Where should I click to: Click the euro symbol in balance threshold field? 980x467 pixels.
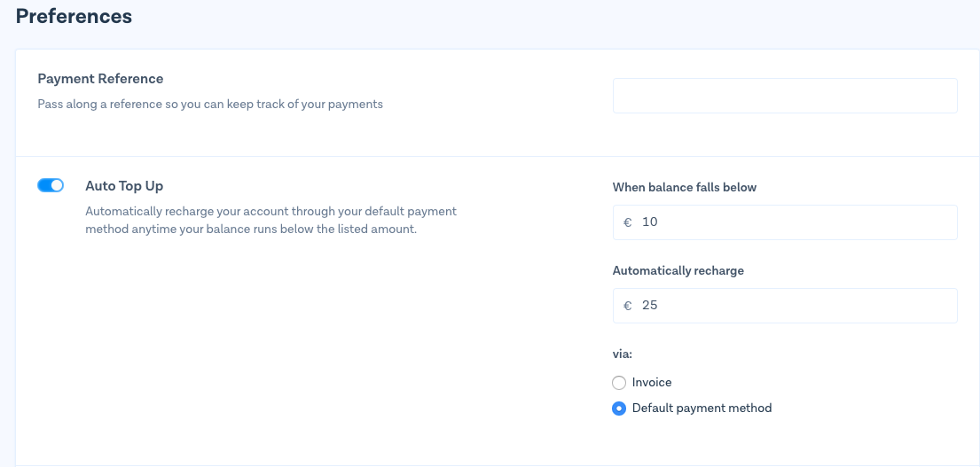(x=628, y=222)
